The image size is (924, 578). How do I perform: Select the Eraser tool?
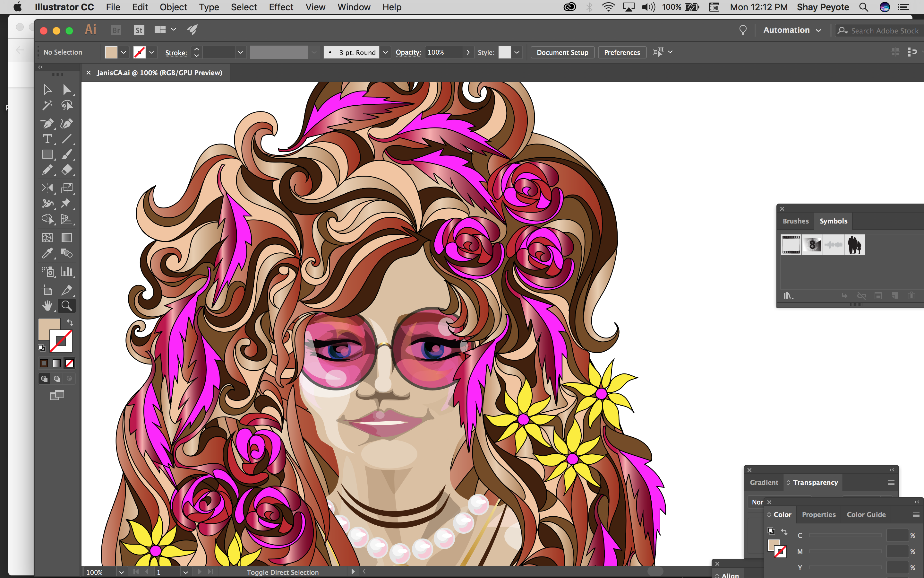(x=67, y=170)
